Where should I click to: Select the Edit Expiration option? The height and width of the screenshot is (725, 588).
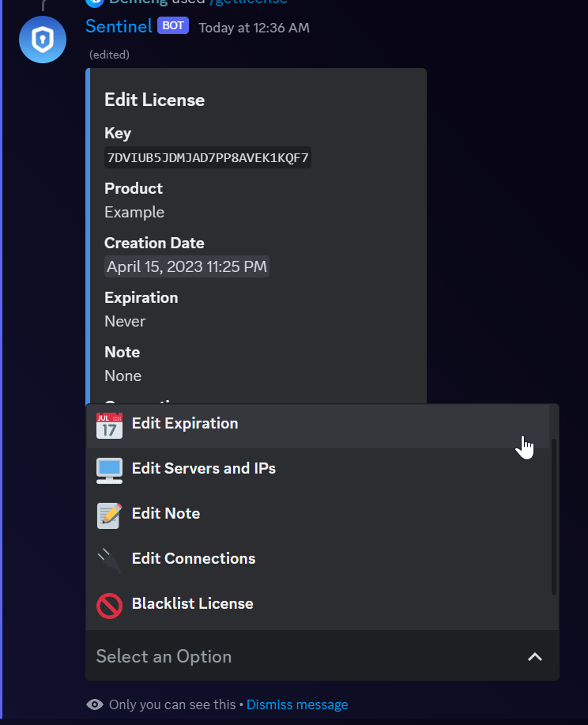[185, 424]
